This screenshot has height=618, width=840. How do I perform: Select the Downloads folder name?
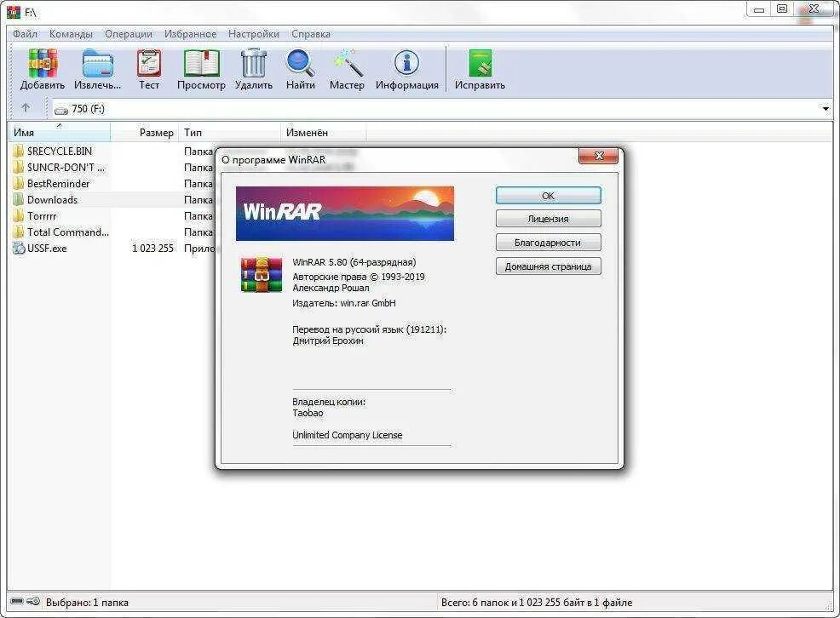pos(53,199)
